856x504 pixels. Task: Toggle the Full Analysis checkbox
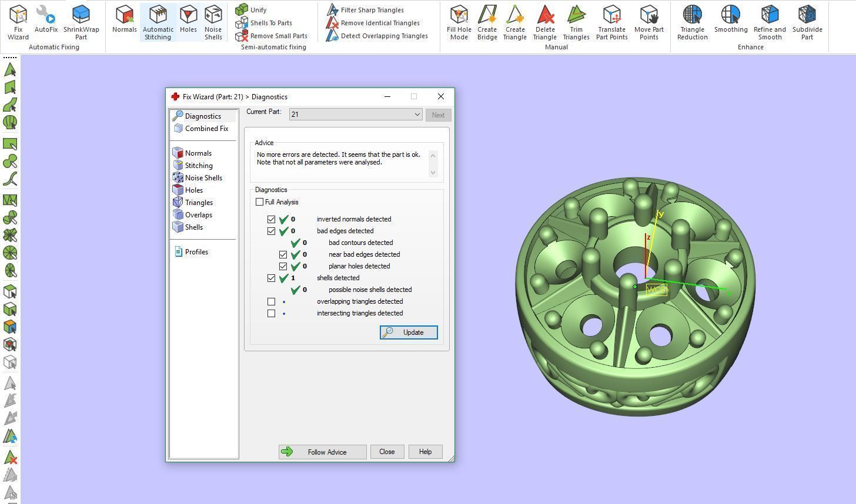[260, 202]
